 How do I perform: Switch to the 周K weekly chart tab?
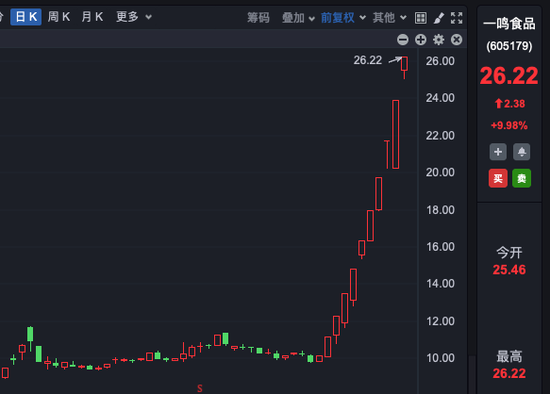[59, 17]
